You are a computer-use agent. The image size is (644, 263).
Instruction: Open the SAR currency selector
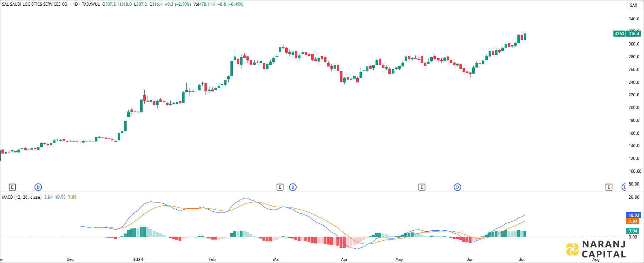(633, 5)
